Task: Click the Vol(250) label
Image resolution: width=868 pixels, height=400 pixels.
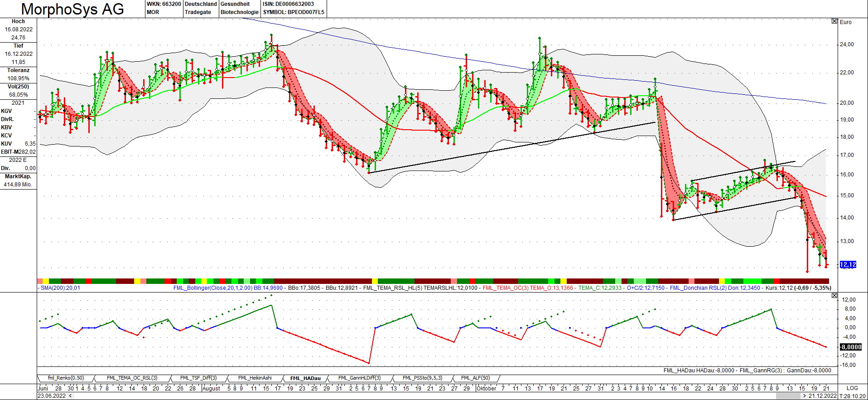Action: pos(18,87)
